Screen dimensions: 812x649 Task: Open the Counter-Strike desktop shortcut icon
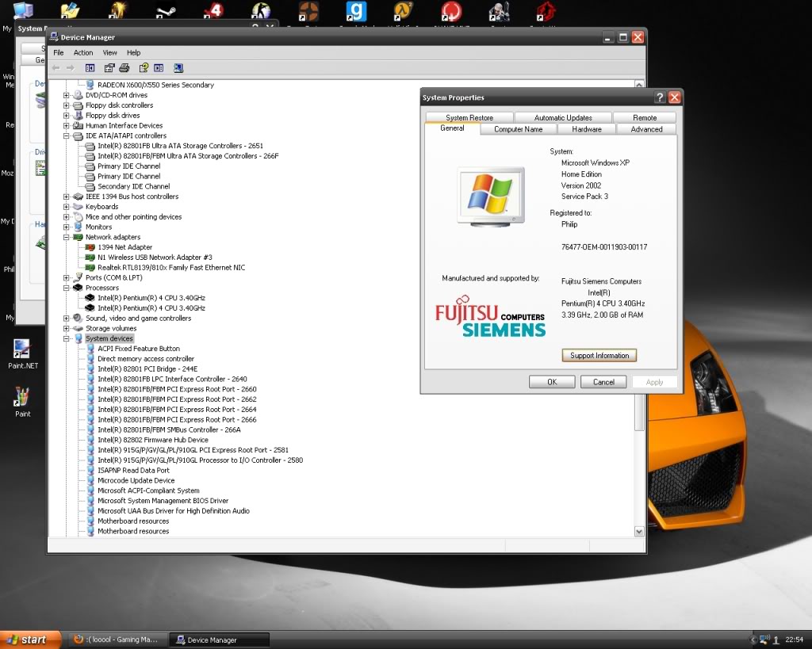point(260,11)
